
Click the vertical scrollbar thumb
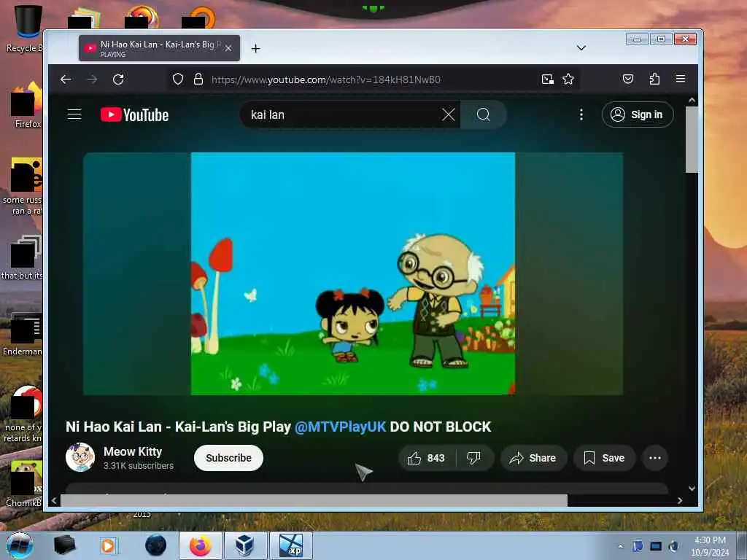tap(692, 139)
